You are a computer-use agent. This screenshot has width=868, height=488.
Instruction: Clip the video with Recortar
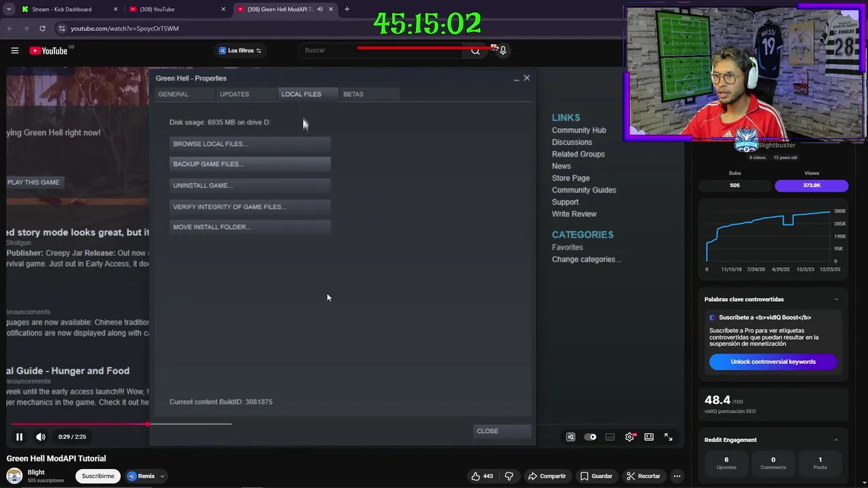tap(643, 476)
